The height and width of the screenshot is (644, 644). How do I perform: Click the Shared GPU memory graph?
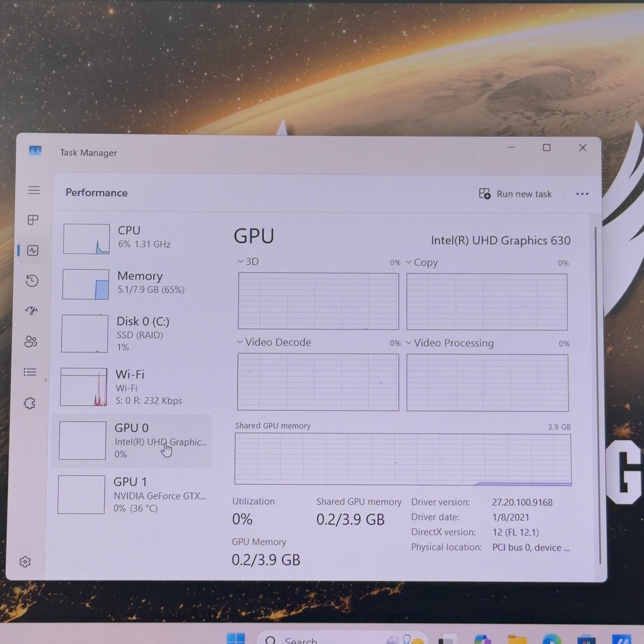point(403,459)
